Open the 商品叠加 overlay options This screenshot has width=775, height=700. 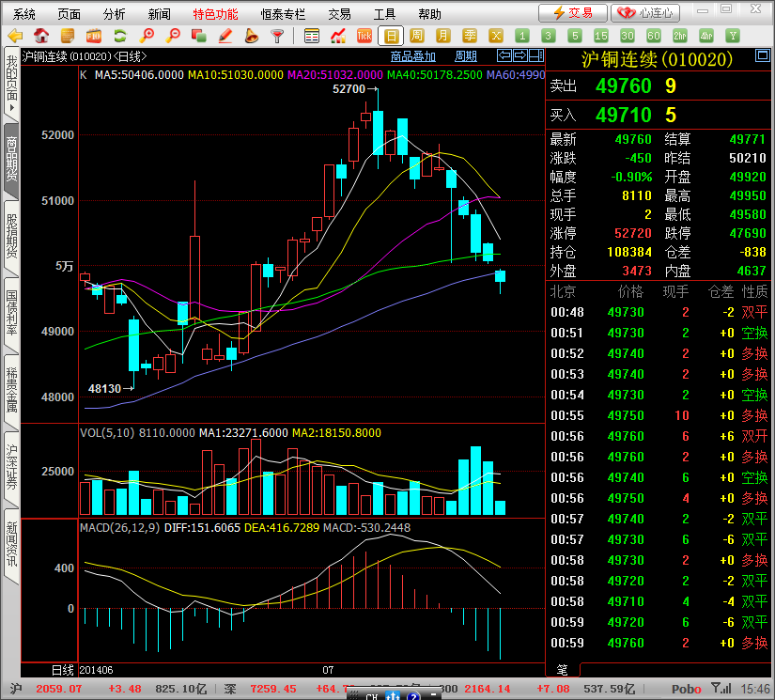point(413,56)
